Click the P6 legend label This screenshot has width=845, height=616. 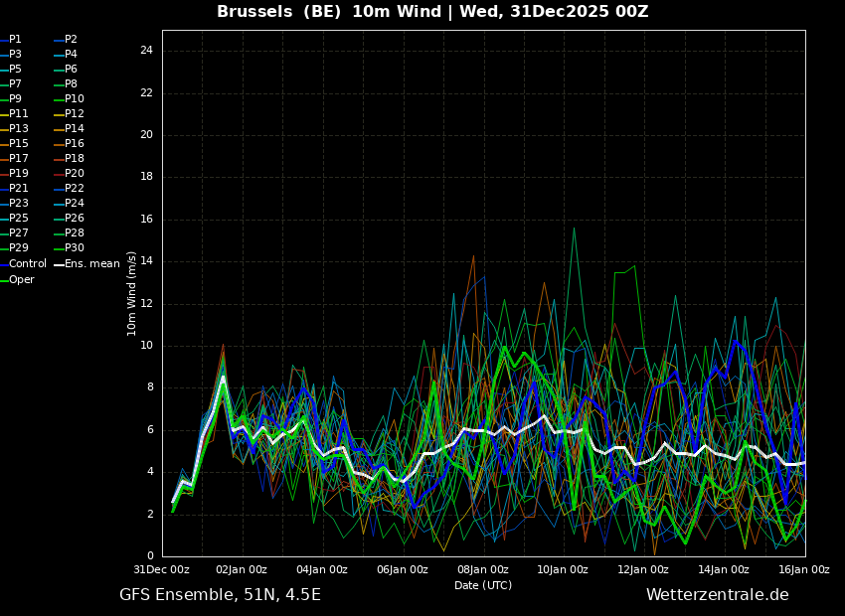(x=72, y=69)
